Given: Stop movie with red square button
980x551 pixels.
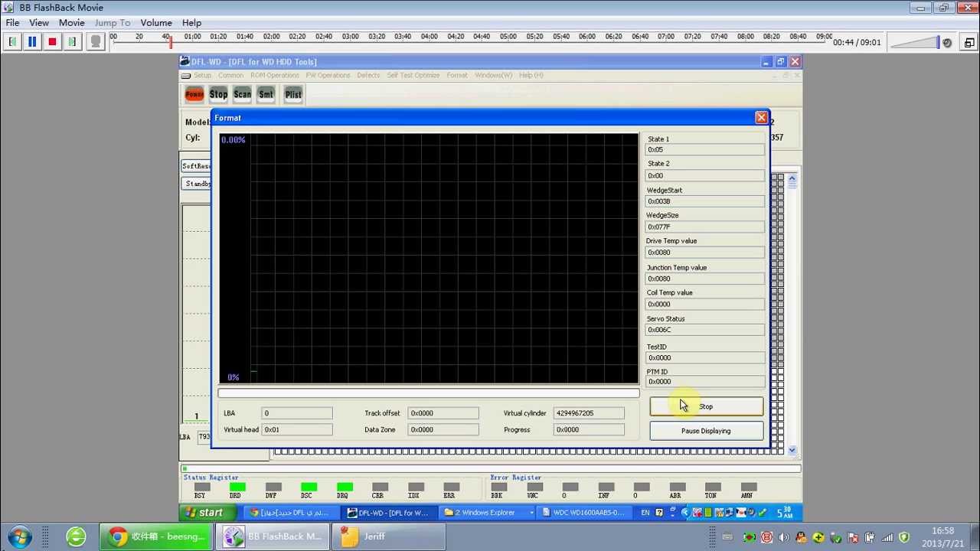Looking at the screenshot, I should 52,42.
